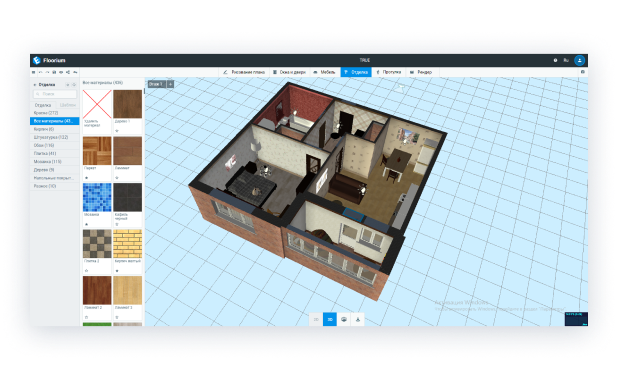
Task: Click the Поиск search field
Action: (55, 94)
